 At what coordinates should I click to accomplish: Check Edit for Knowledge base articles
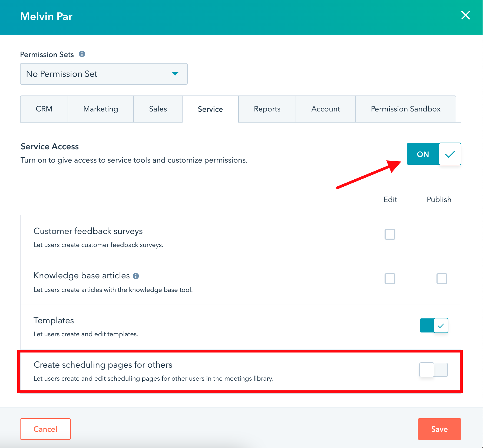(x=390, y=279)
